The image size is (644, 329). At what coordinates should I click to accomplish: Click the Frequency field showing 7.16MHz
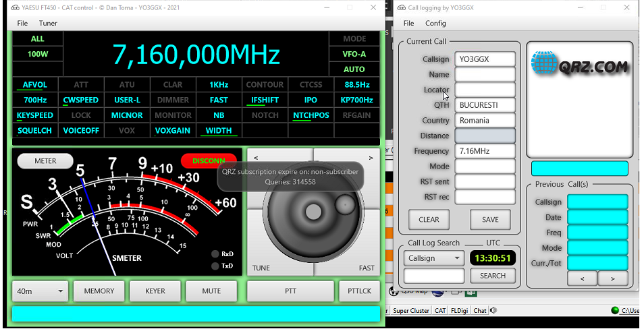(x=485, y=151)
